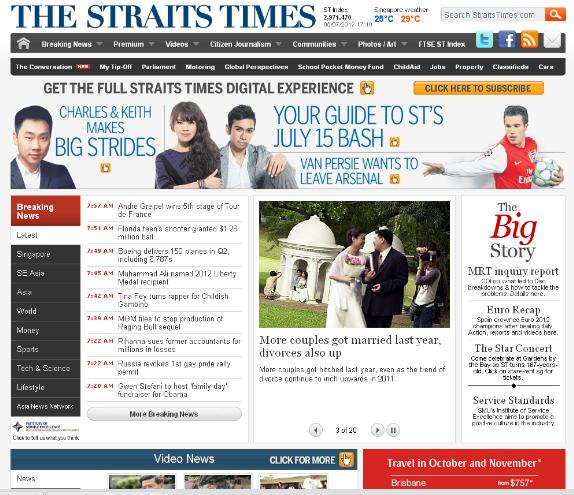Screen dimensions: 574x495
Task: Click arrow icon after July 15 Bash
Action: point(394,142)
